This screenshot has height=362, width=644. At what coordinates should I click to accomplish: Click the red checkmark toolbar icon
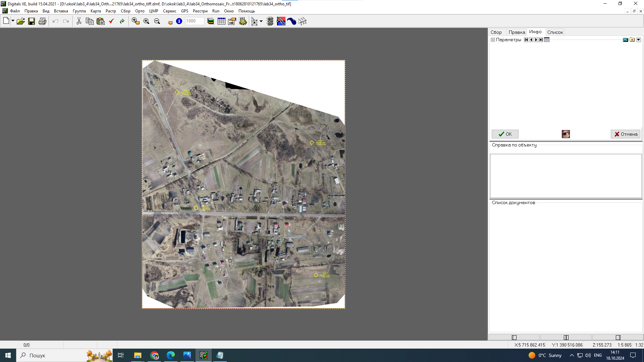click(111, 21)
